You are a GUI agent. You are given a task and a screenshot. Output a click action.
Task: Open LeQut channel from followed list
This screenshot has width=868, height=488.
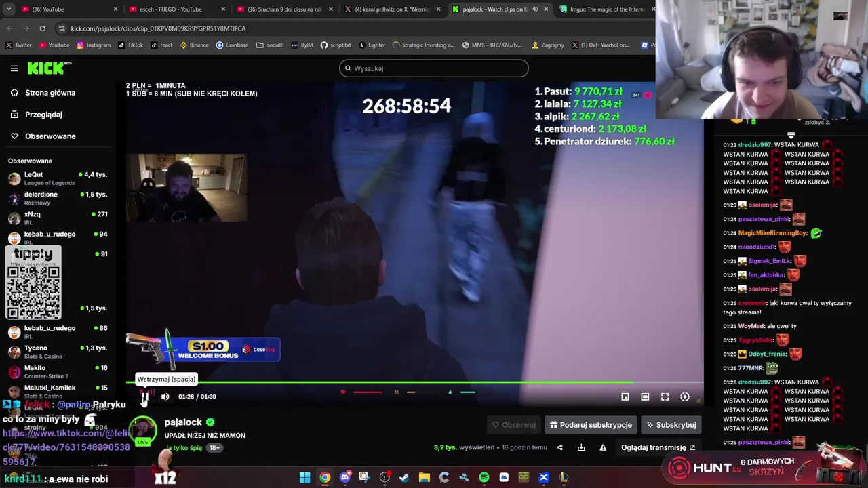pos(58,178)
